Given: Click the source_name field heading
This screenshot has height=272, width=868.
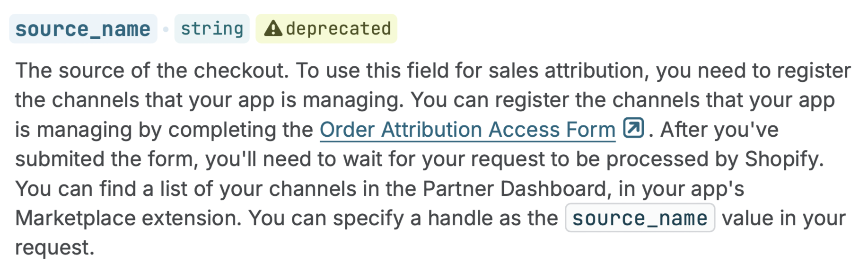Looking at the screenshot, I should coord(83,29).
